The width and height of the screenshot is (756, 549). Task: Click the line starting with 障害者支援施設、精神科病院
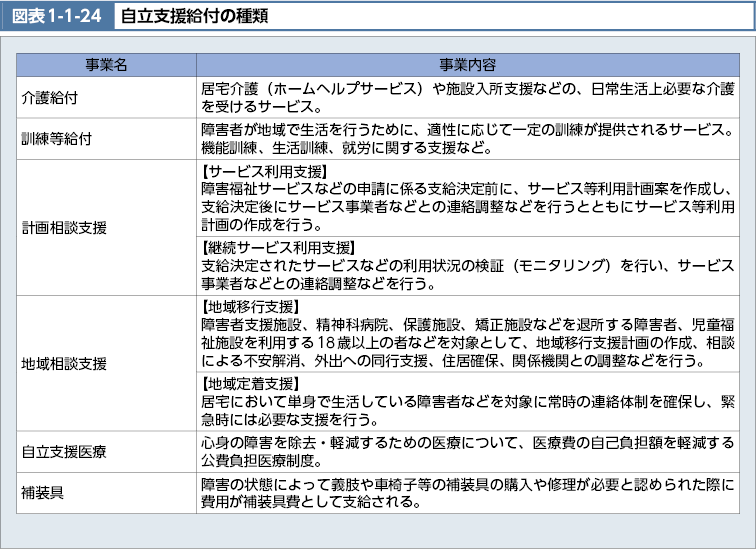467,324
